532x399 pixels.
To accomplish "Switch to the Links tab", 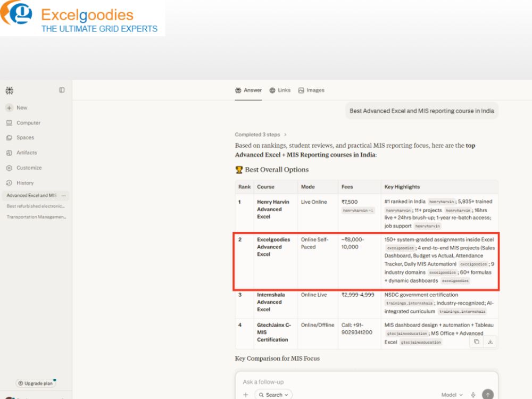I will (x=280, y=90).
